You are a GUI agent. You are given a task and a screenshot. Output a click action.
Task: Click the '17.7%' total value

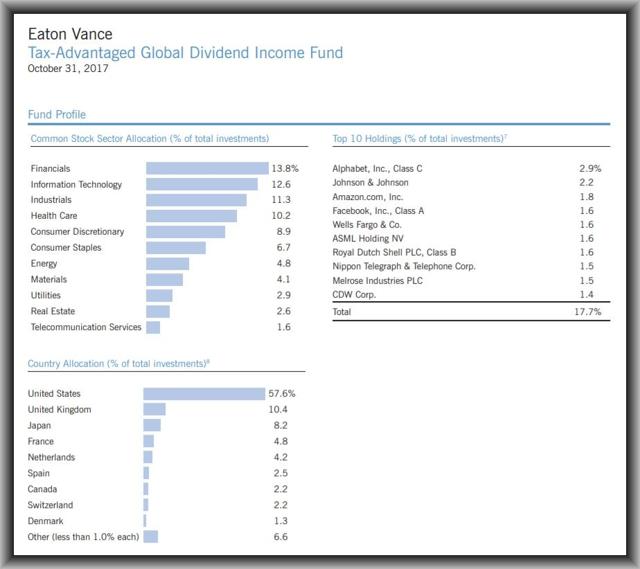(588, 312)
